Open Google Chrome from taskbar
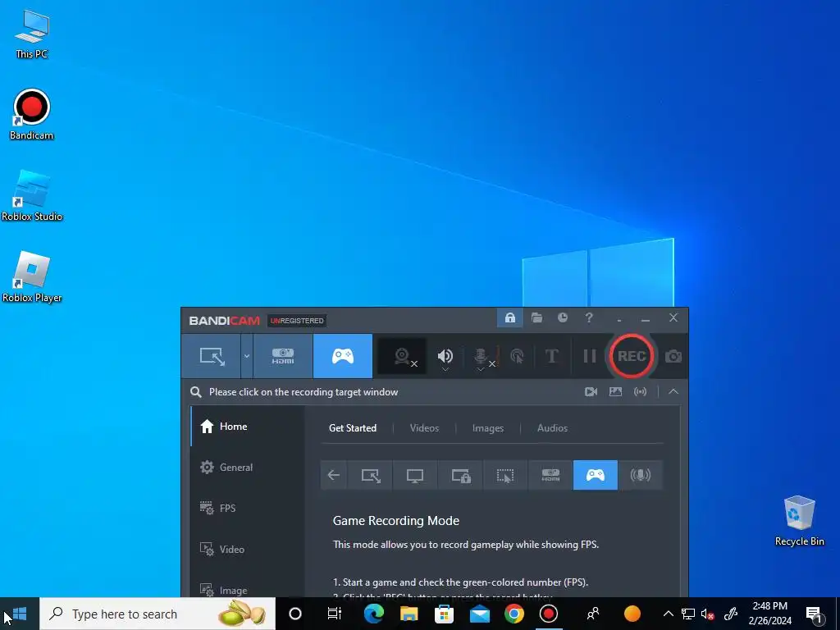Screen dimensions: 840x630 (x=514, y=614)
